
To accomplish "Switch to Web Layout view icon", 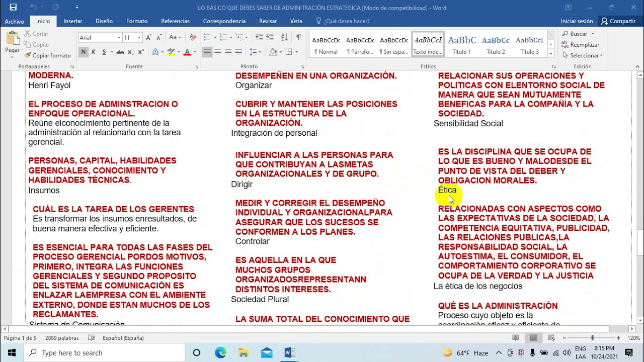I will [x=552, y=338].
